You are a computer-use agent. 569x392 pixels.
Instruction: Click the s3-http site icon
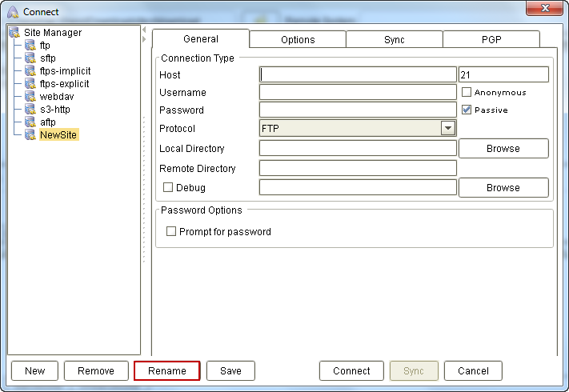pyautogui.click(x=30, y=110)
